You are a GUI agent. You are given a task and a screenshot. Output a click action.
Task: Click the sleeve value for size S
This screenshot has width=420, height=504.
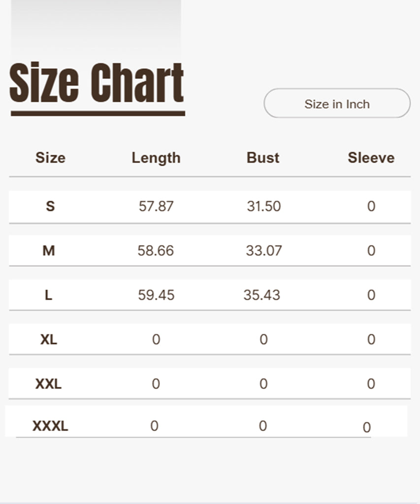point(371,206)
